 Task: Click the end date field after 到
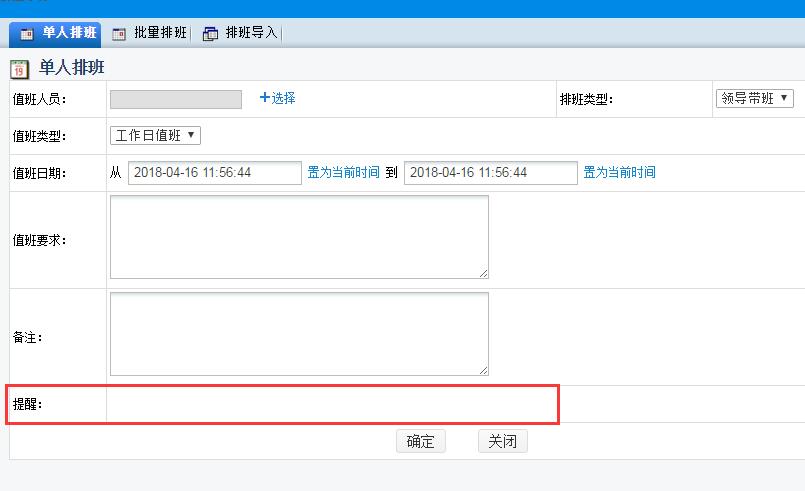point(491,173)
